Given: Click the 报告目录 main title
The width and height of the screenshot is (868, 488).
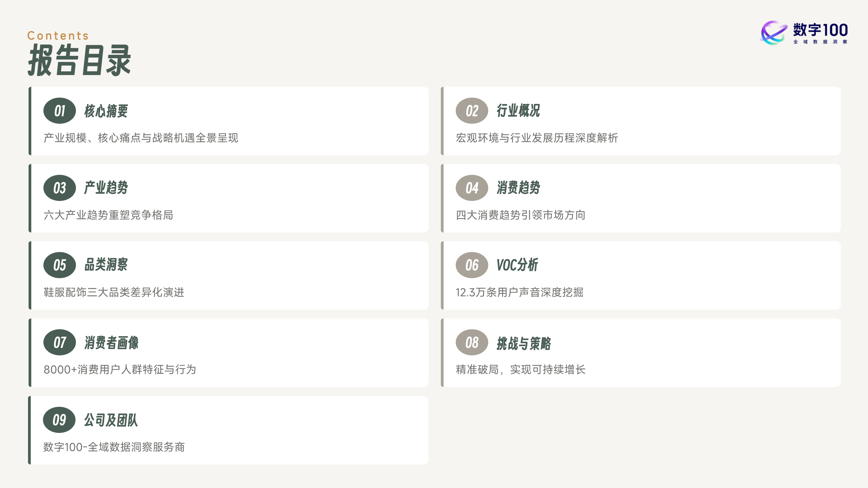Looking at the screenshot, I should [x=80, y=61].
